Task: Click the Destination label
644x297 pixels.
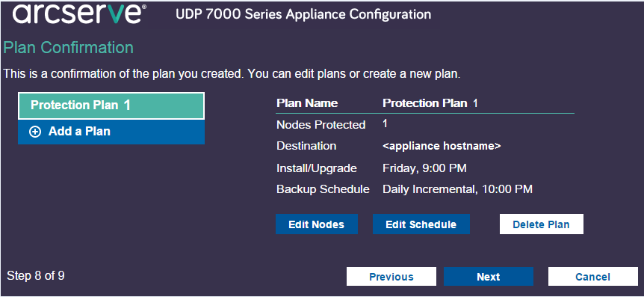Action: [x=306, y=146]
